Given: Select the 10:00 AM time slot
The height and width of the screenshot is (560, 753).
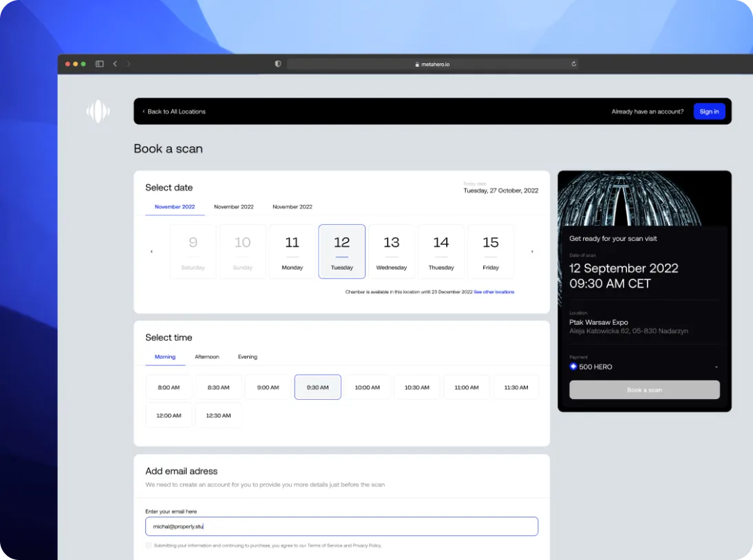Looking at the screenshot, I should (367, 387).
